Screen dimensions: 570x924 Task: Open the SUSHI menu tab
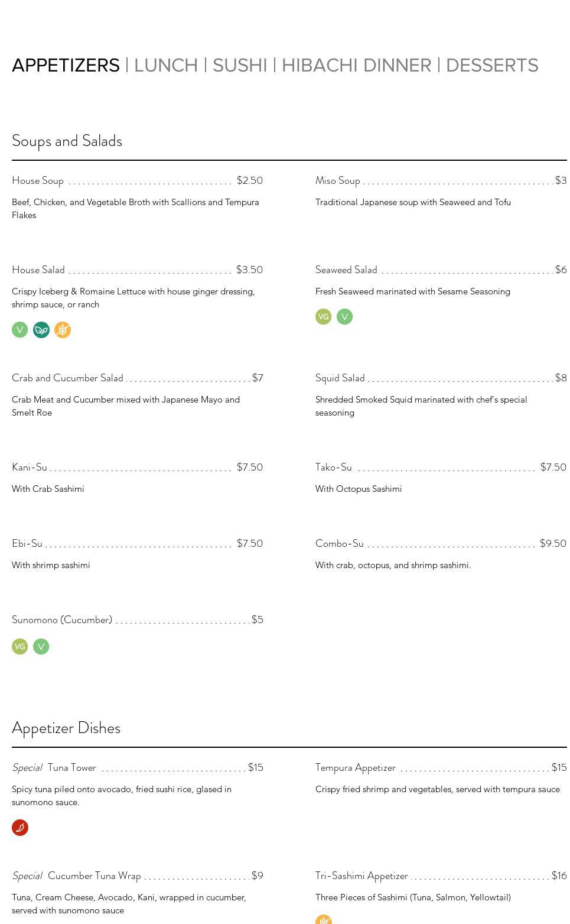point(240,65)
